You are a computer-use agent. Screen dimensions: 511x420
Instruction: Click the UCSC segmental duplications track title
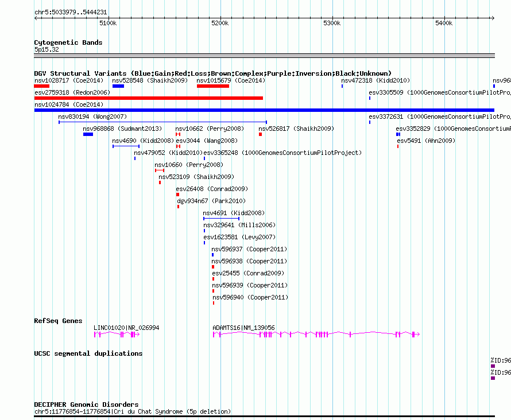[88, 353]
